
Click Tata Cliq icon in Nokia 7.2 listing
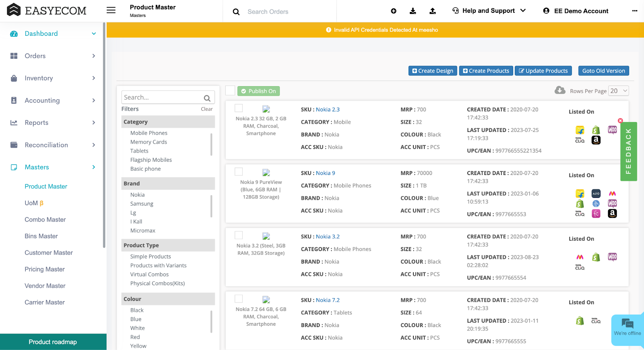coord(596,321)
